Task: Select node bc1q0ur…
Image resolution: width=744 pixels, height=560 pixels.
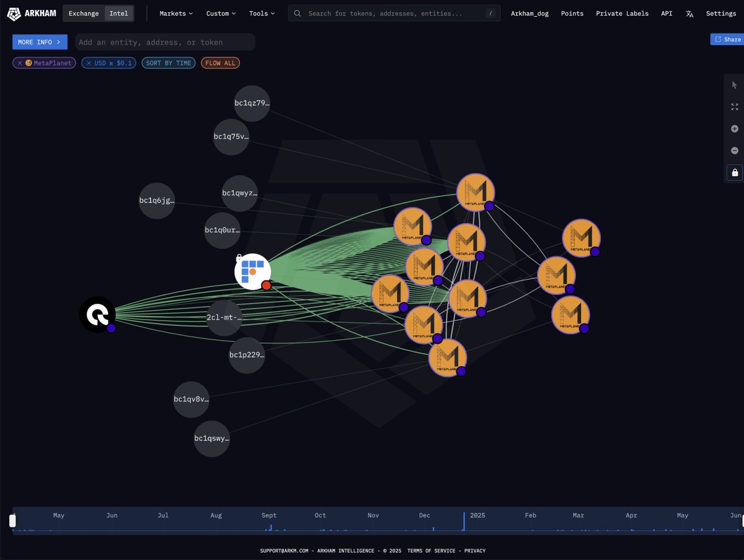Action: point(222,230)
